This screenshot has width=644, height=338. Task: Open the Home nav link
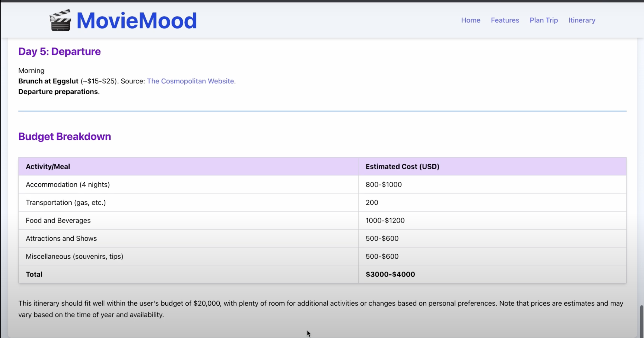tap(471, 20)
